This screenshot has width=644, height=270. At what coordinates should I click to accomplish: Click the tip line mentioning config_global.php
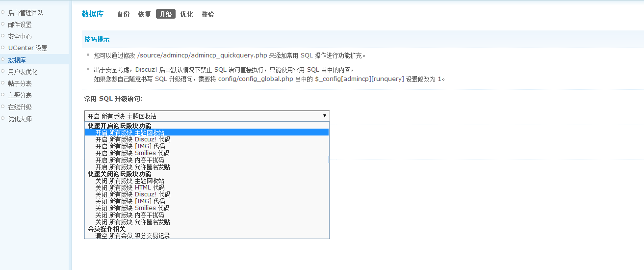pyautogui.click(x=270, y=79)
